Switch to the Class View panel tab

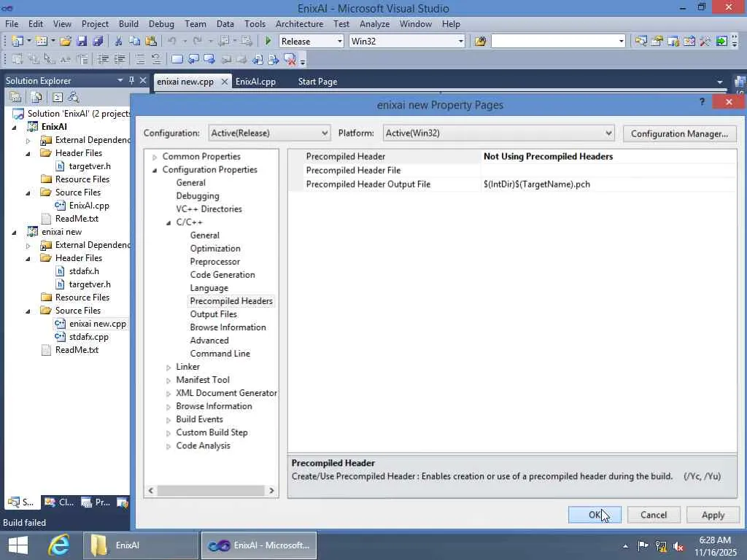point(58,502)
